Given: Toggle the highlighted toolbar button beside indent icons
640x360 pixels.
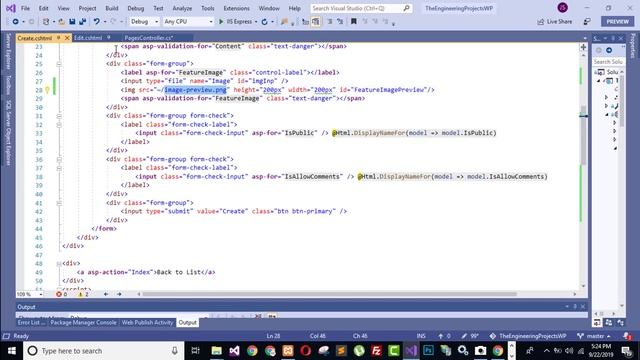Looking at the screenshot, I should [316, 22].
